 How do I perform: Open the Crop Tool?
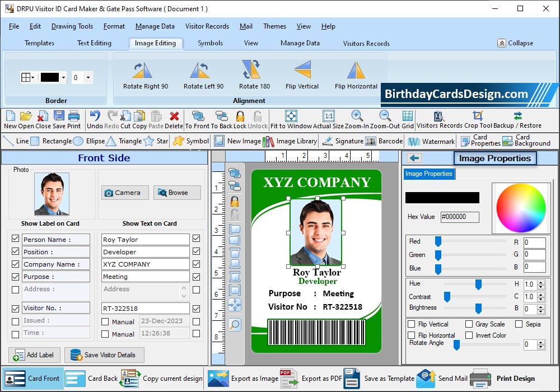(478, 116)
